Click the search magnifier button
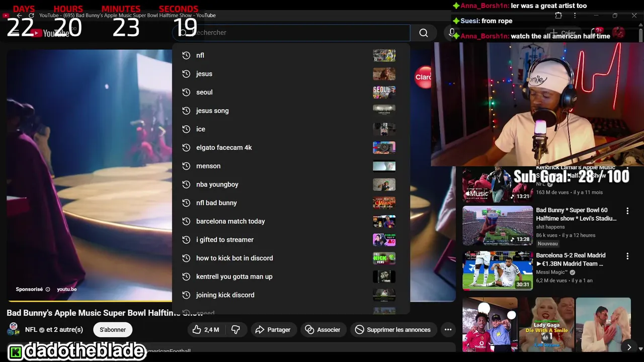This screenshot has width=644, height=362. 424,33
